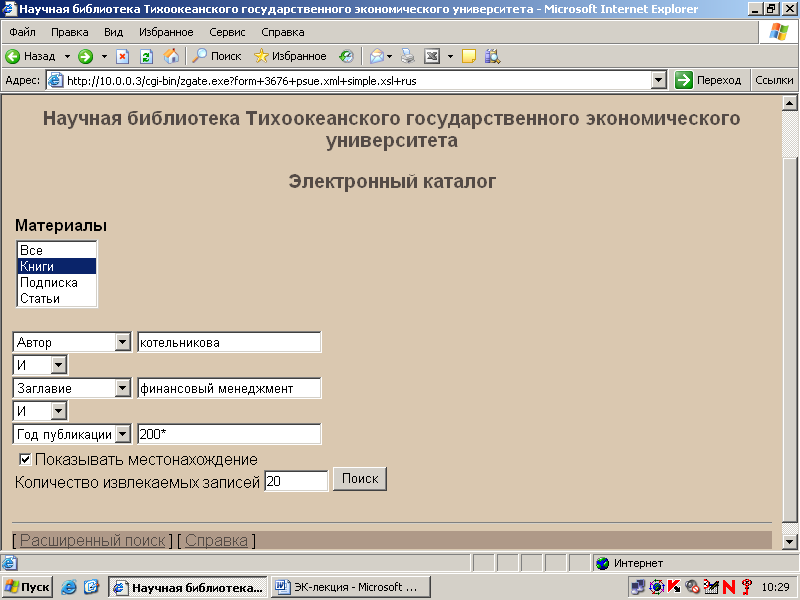Follow the Расширенный поиск link

coord(92,540)
